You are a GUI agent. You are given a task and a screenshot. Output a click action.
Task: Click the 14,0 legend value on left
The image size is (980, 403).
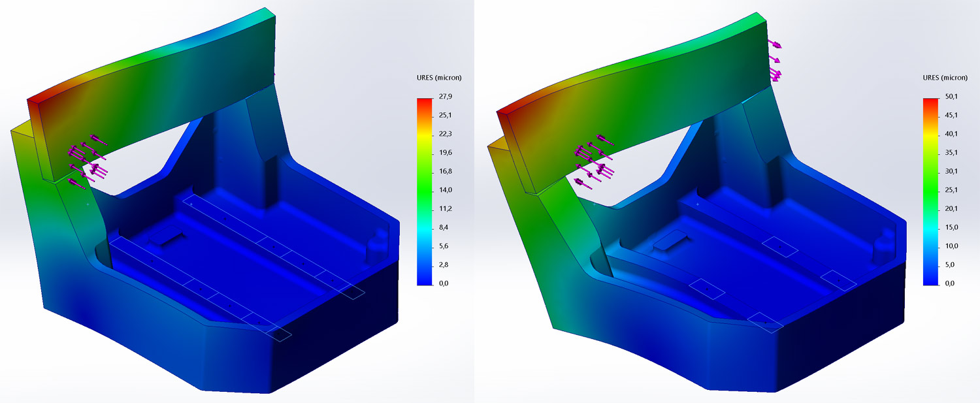point(445,190)
